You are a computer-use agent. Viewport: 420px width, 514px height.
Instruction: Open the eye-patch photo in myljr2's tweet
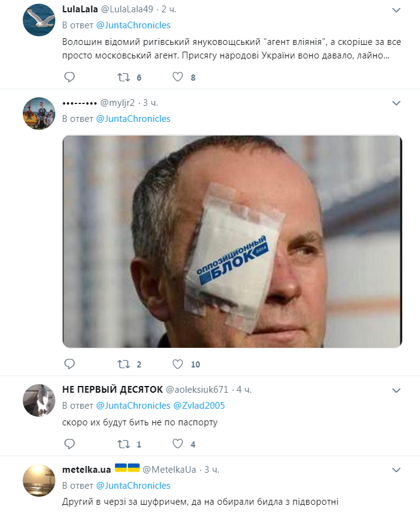pyautogui.click(x=232, y=241)
